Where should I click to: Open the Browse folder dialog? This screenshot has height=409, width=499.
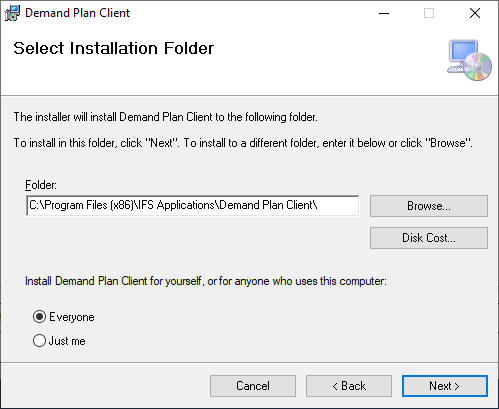429,206
